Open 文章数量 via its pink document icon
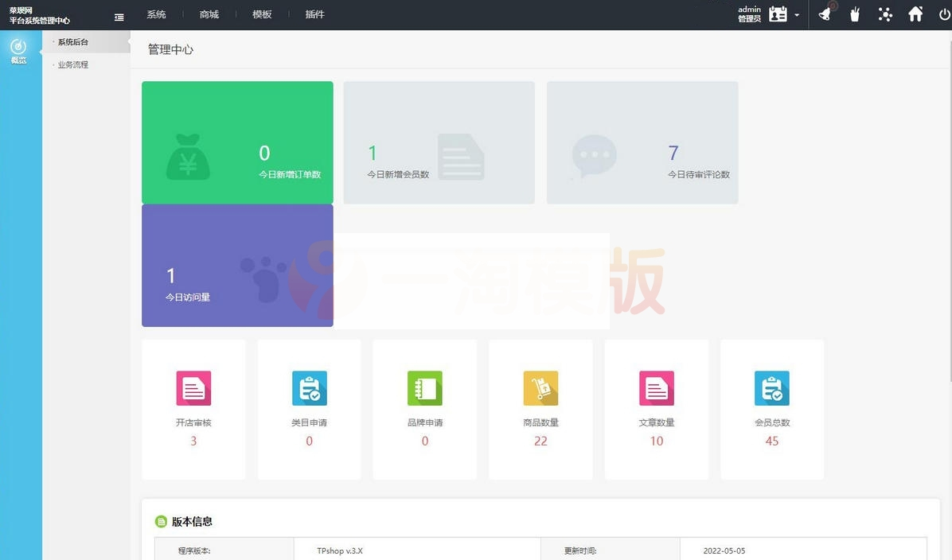This screenshot has height=560, width=952. pos(656,388)
